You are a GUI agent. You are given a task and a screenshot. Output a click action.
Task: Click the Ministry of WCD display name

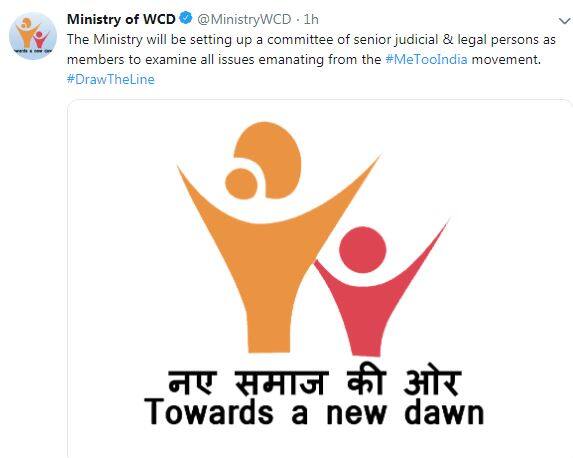[121, 19]
